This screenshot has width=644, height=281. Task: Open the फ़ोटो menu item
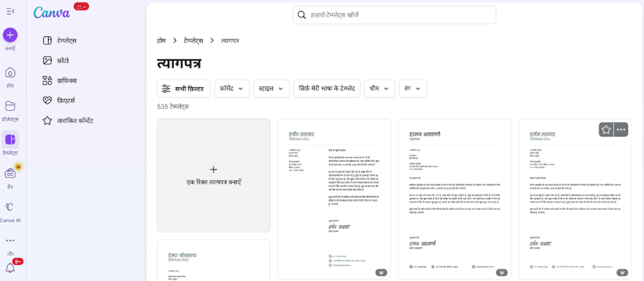[x=62, y=61]
